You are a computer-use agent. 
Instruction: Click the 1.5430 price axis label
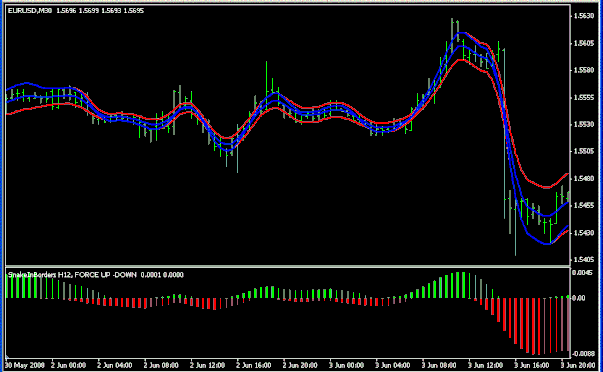click(584, 232)
